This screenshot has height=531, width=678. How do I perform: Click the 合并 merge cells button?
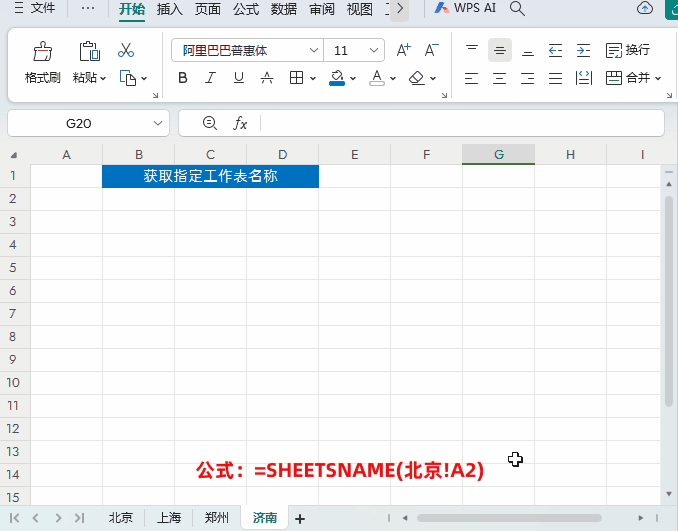pos(628,78)
